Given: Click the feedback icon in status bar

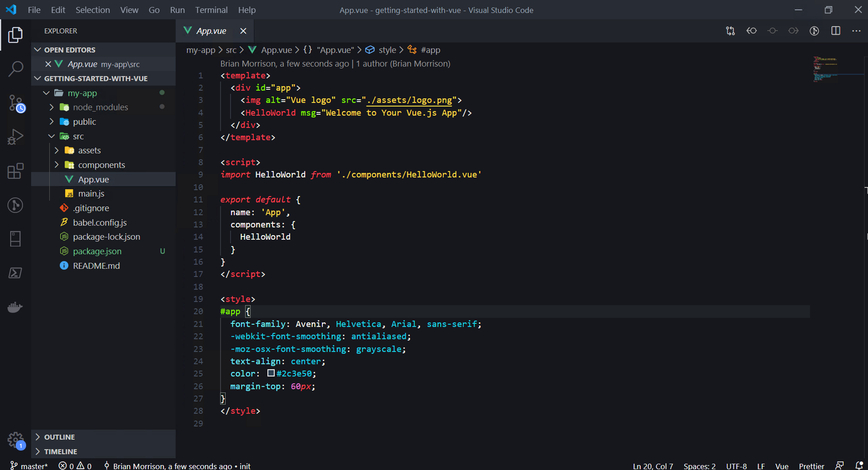Looking at the screenshot, I should point(839,466).
